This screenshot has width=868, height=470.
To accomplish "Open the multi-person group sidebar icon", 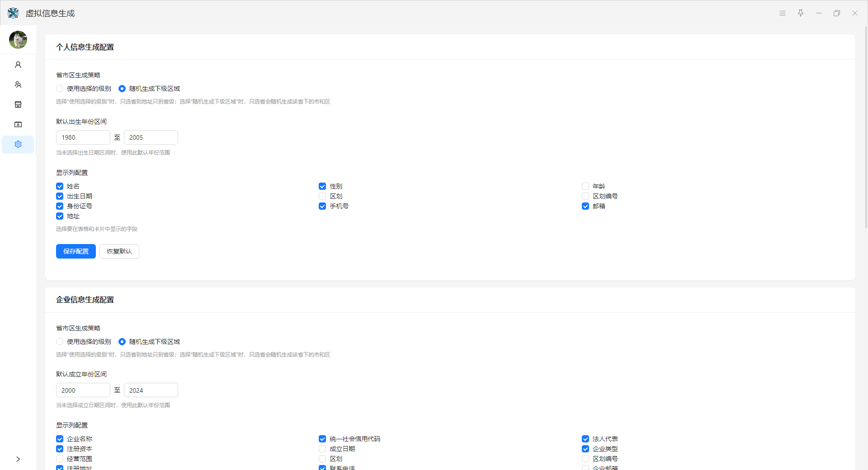I will click(18, 85).
